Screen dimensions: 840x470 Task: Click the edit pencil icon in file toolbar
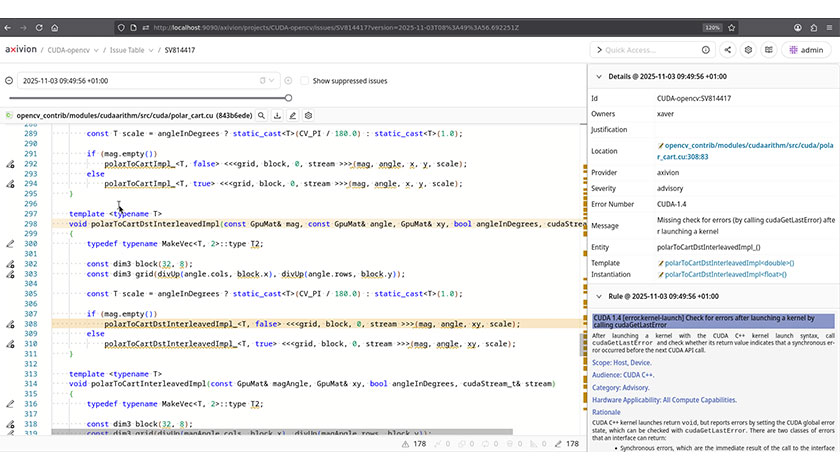tap(293, 116)
